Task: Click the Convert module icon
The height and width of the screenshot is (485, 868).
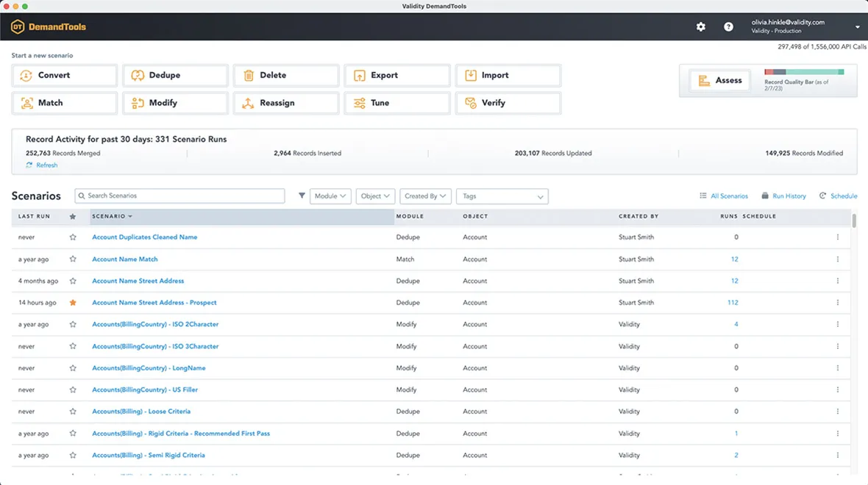Action: click(x=26, y=75)
